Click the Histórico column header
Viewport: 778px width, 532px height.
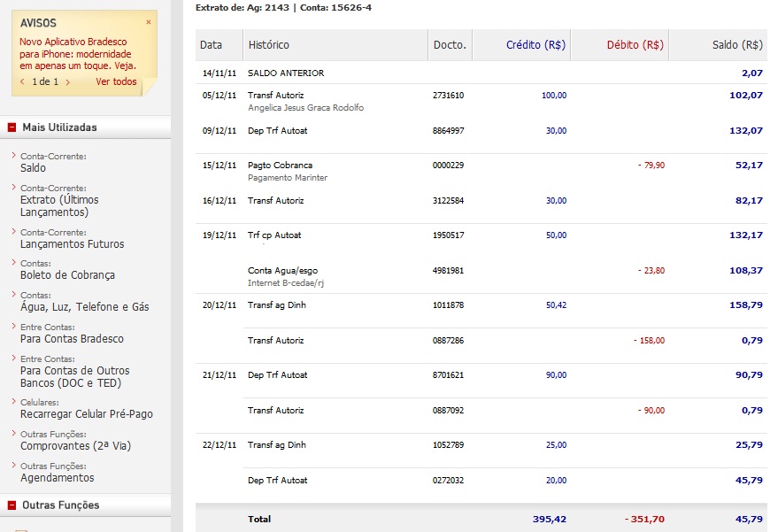tap(269, 44)
